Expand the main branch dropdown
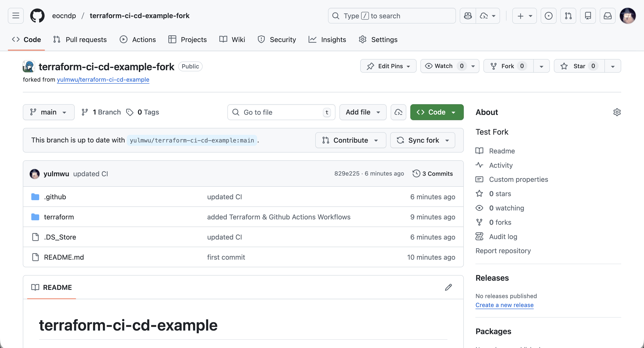The image size is (644, 348). [x=49, y=112]
